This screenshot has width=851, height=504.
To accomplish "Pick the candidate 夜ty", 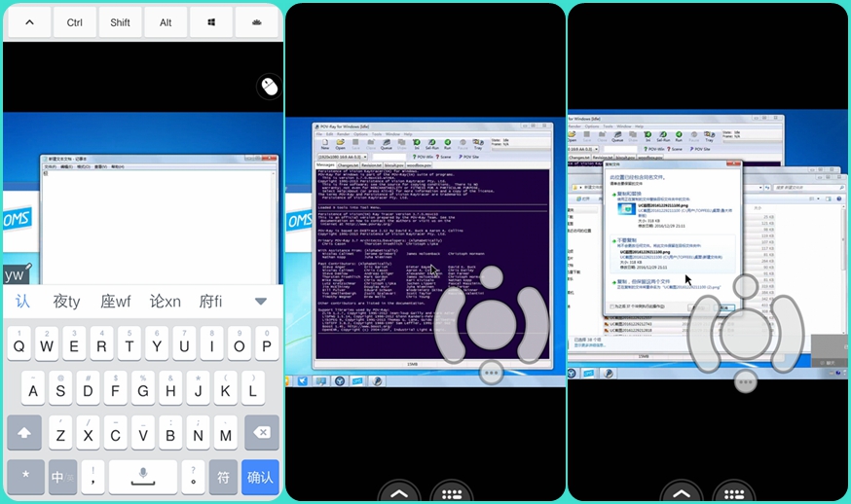I will click(66, 301).
